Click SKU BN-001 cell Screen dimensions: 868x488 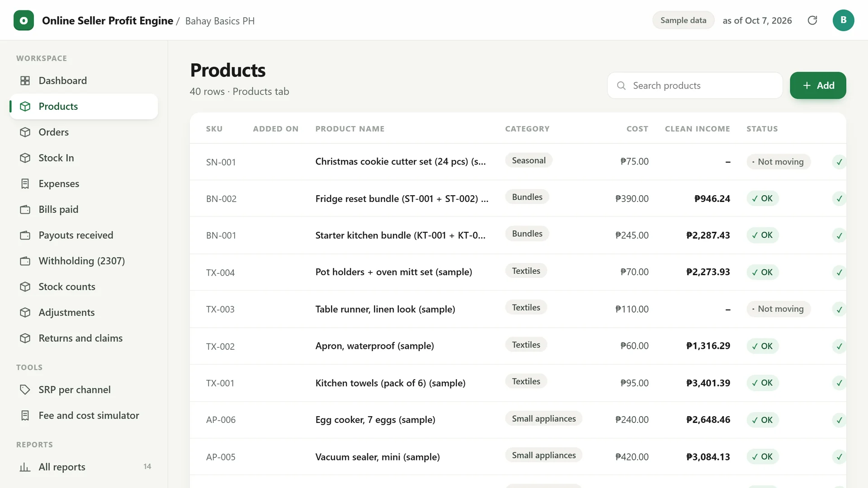[x=221, y=235]
